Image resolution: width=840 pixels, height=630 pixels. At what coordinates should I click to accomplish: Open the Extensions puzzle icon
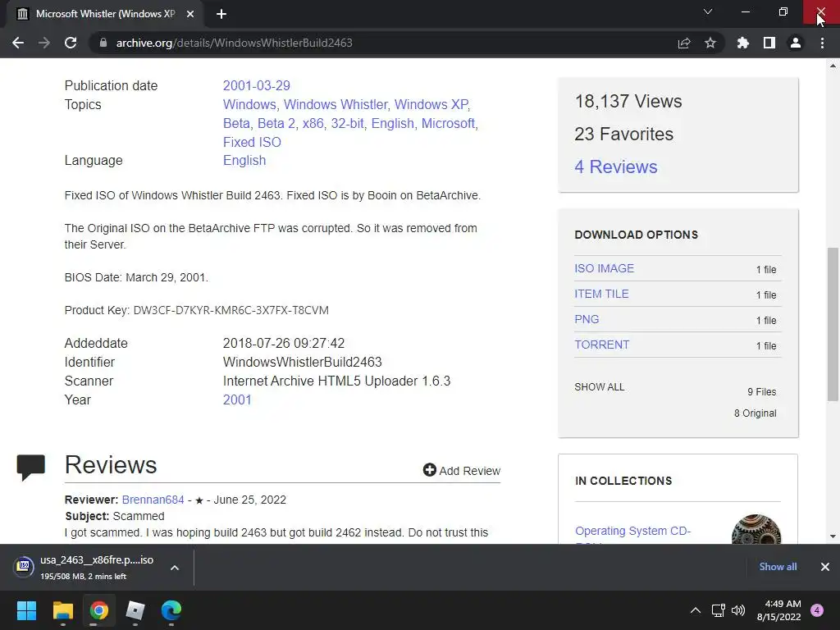(743, 43)
